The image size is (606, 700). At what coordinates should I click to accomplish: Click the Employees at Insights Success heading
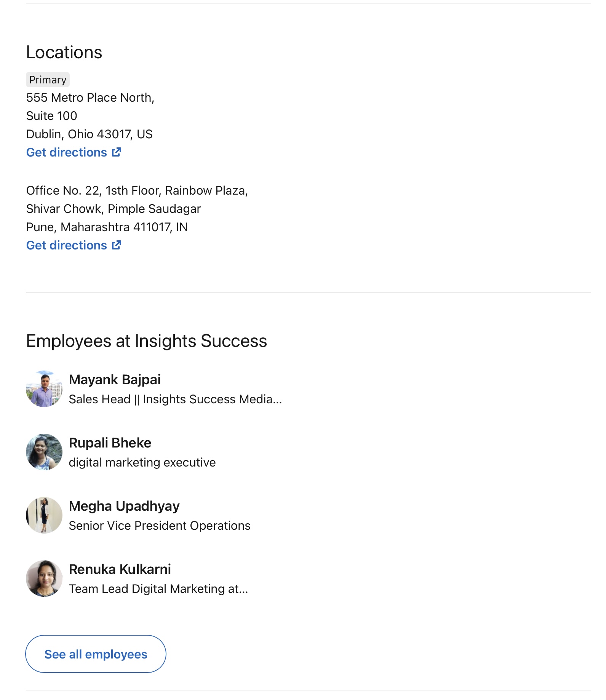[147, 341]
